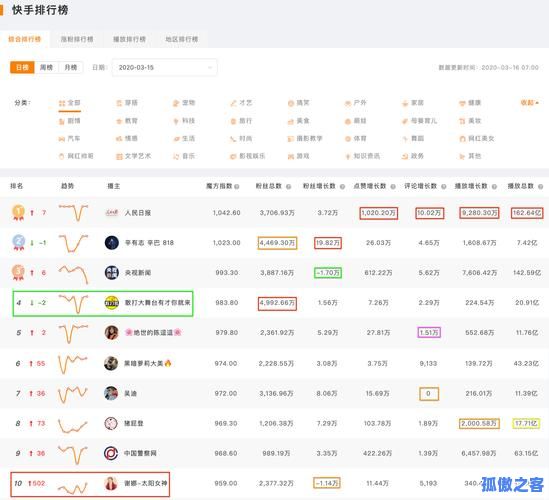Switch to the 综合排行榜 tab
This screenshot has width=549, height=500.
coord(25,39)
